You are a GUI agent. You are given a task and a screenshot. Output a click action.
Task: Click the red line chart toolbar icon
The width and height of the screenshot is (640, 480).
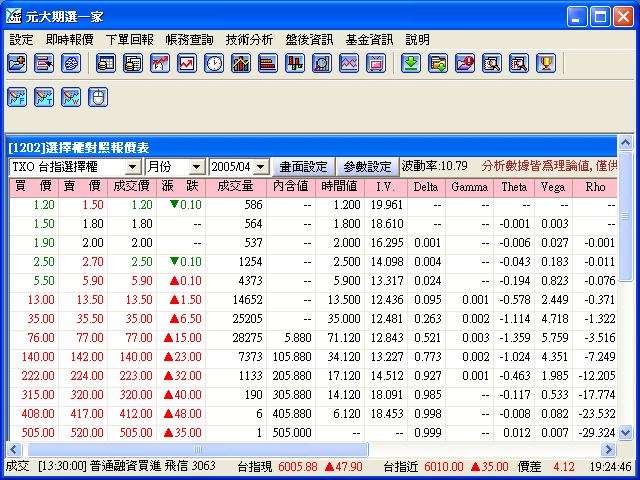(x=187, y=63)
